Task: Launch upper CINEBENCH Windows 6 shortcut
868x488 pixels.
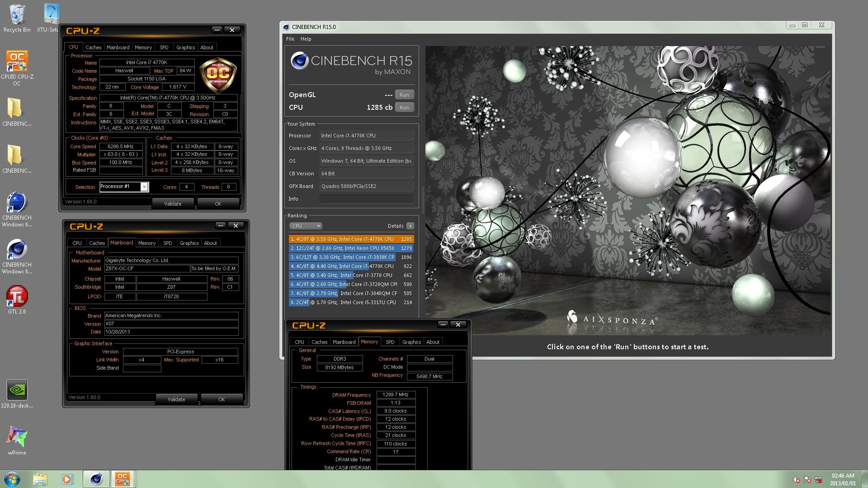Action: (17, 209)
